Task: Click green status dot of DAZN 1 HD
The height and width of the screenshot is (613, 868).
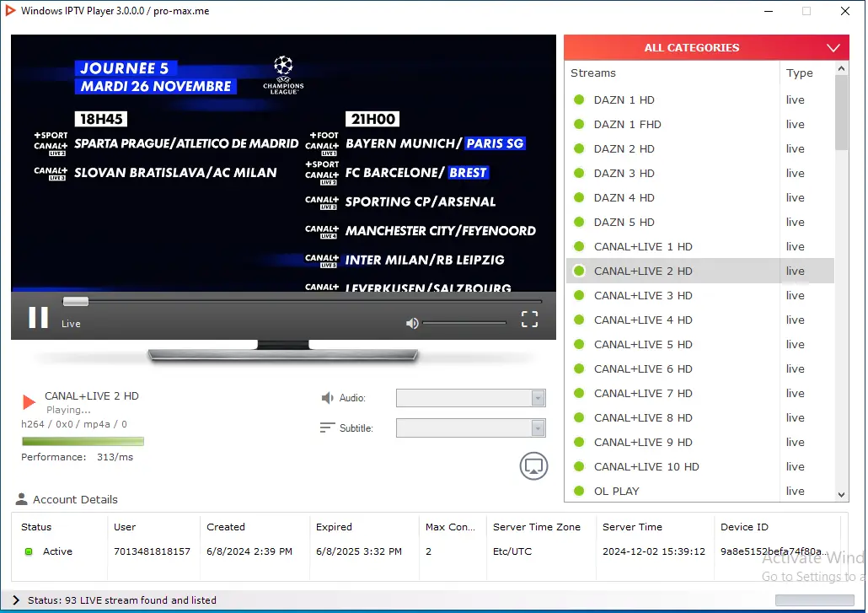Action: coord(579,99)
